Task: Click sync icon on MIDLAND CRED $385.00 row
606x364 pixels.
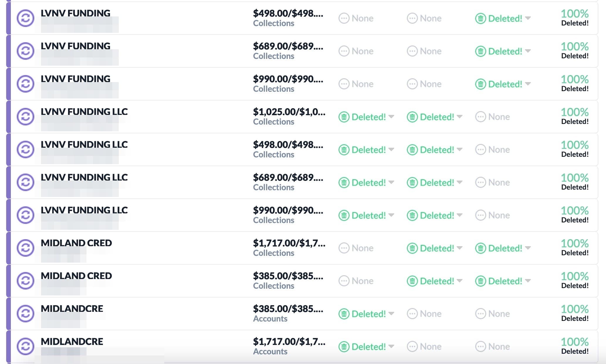Action: click(x=26, y=281)
